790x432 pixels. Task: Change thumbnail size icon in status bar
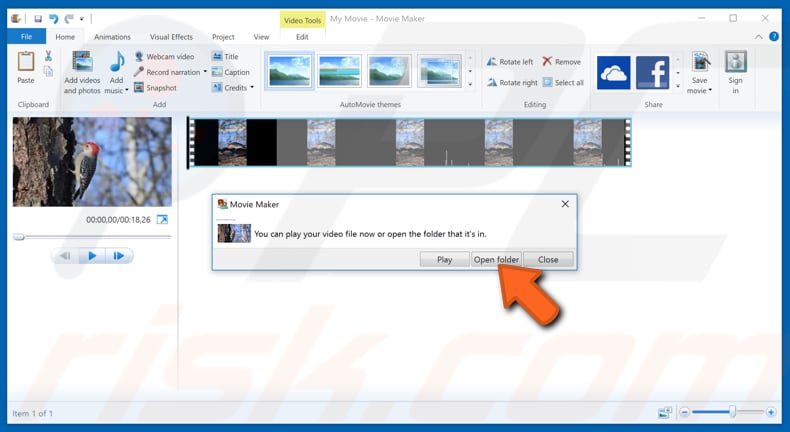click(x=665, y=412)
